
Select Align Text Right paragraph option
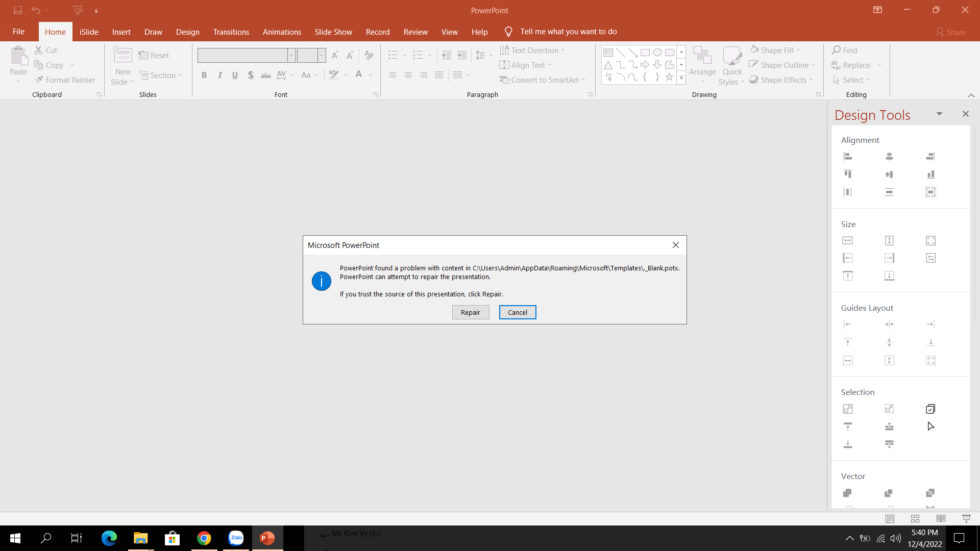click(x=423, y=75)
